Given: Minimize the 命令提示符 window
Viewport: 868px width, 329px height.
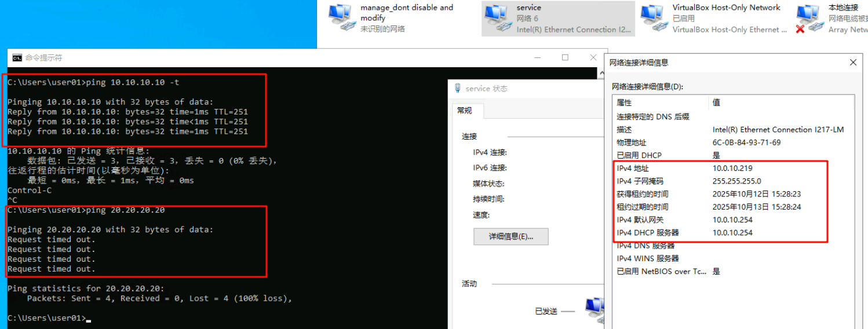Looking at the screenshot, I should coord(537,57).
